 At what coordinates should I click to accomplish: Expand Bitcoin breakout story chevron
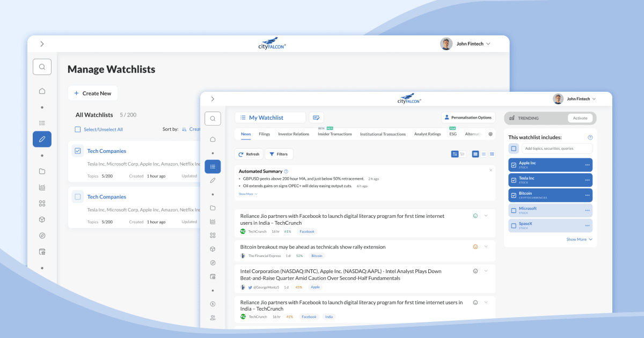486,247
